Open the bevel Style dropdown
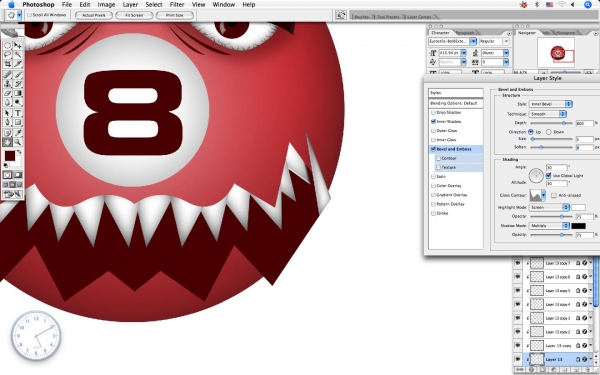This screenshot has width=600, height=375. (551, 104)
